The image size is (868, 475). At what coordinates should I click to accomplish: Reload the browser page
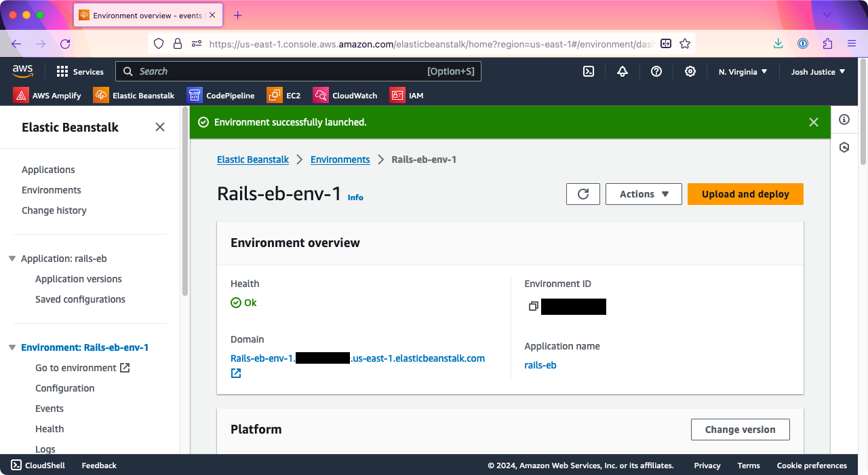click(x=65, y=43)
